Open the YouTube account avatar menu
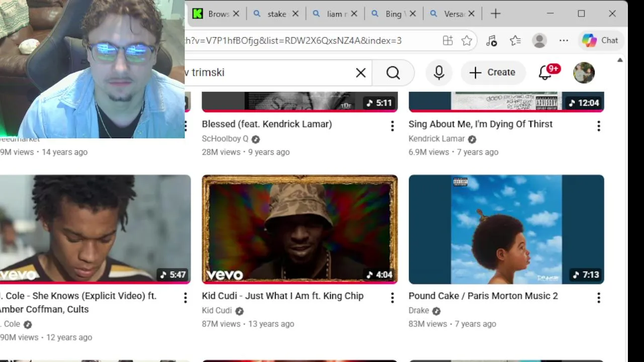This screenshot has width=644, height=362. coord(584,72)
